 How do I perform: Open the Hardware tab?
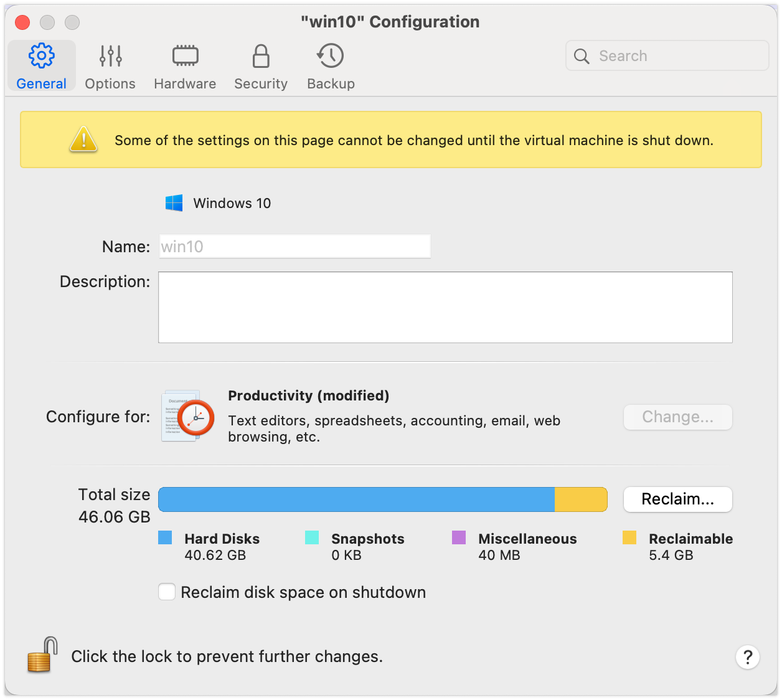[x=185, y=67]
